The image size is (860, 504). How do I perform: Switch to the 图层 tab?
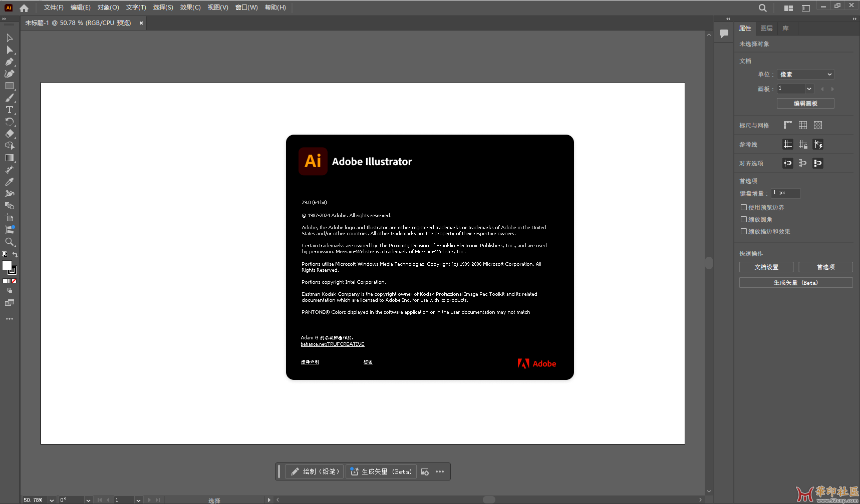766,29
